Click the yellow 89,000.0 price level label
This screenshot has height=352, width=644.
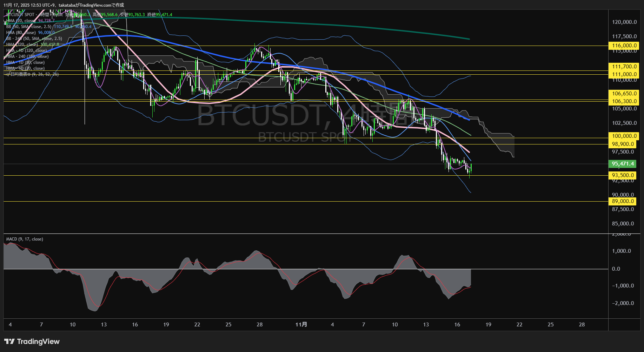(623, 201)
